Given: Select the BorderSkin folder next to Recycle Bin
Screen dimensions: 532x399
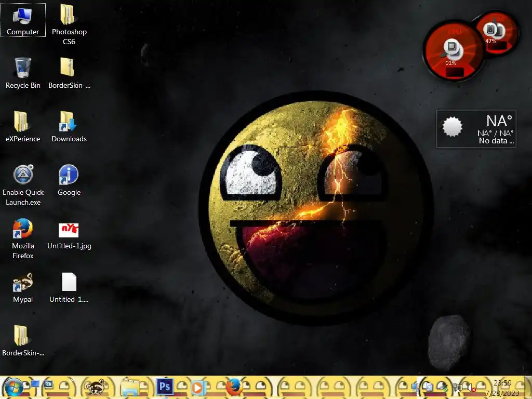Looking at the screenshot, I should (69, 73).
